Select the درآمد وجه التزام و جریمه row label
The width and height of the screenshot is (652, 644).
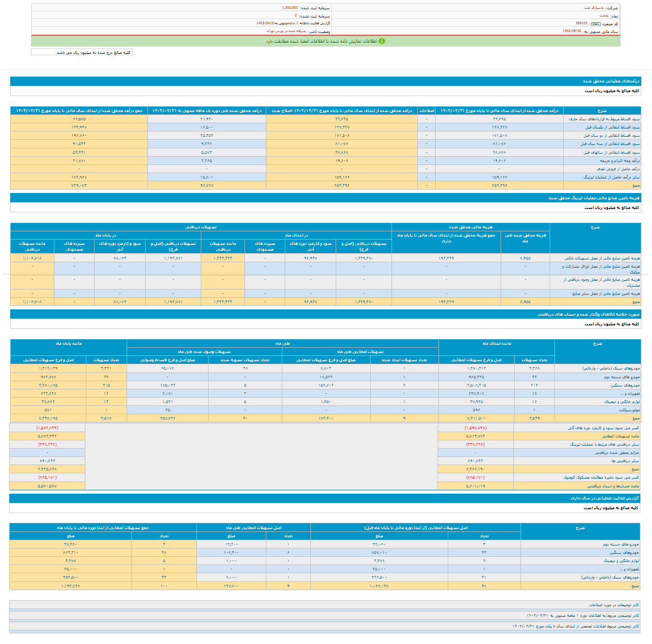click(619, 161)
